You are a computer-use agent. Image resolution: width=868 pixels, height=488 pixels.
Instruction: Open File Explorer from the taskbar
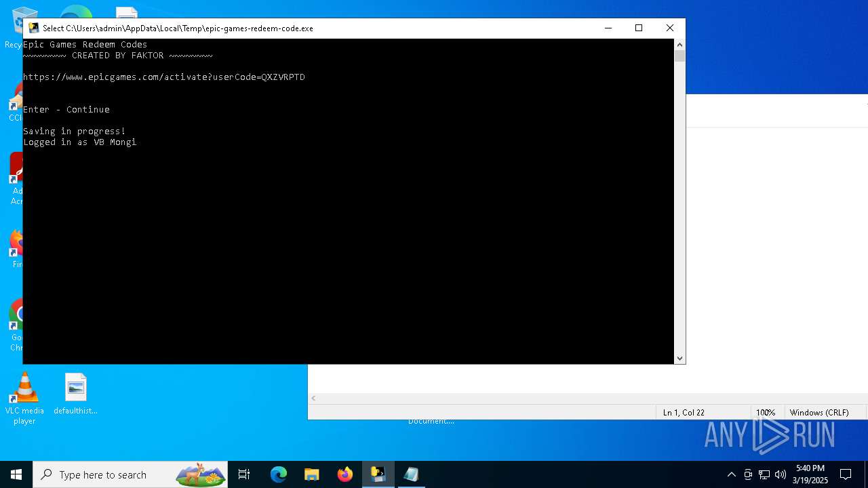coord(312,474)
